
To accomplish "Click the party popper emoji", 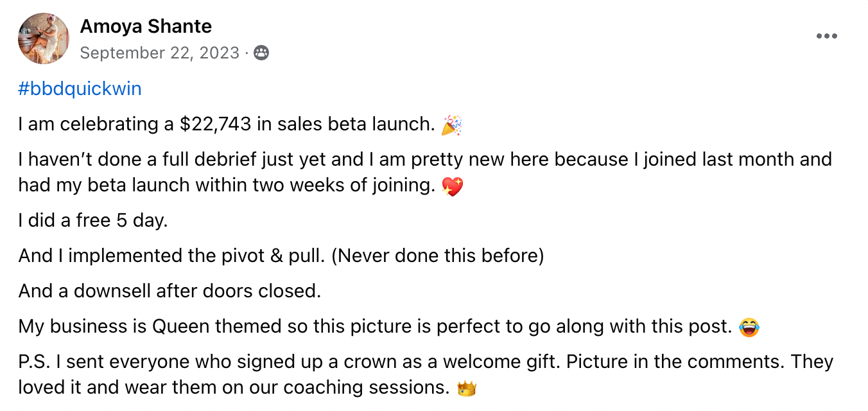I will [451, 125].
